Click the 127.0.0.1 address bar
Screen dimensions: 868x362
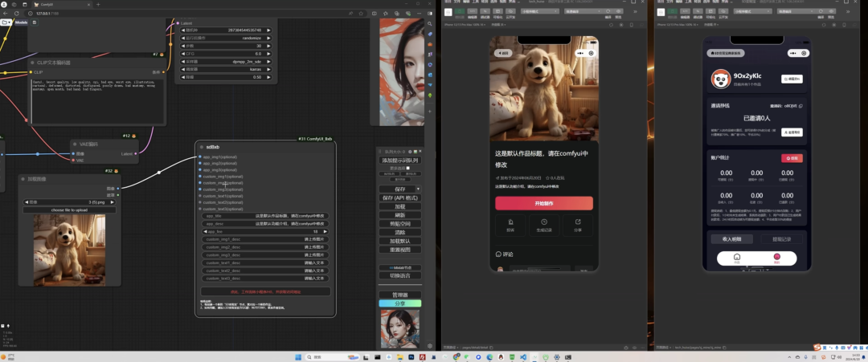pos(194,14)
